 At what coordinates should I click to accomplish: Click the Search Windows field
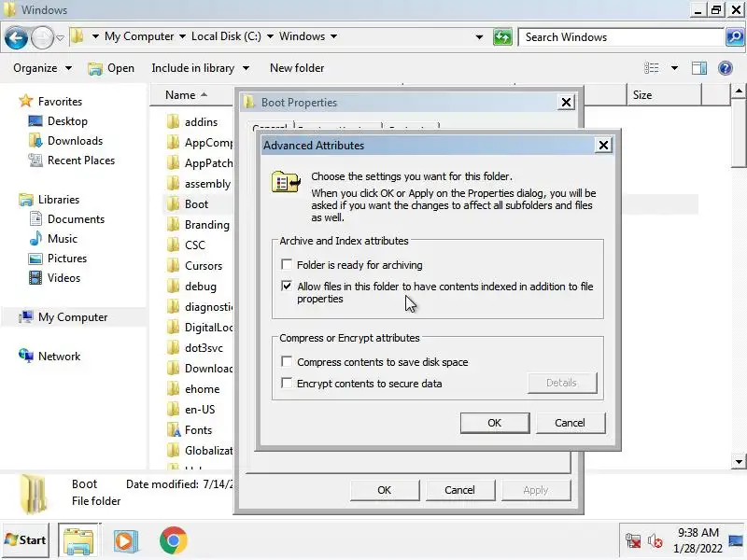point(621,37)
